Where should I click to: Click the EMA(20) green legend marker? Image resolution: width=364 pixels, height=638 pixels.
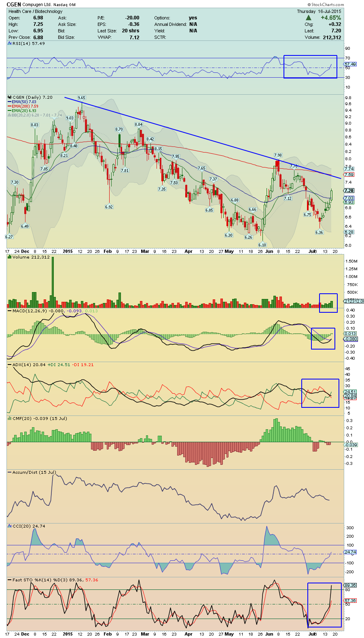click(10, 111)
